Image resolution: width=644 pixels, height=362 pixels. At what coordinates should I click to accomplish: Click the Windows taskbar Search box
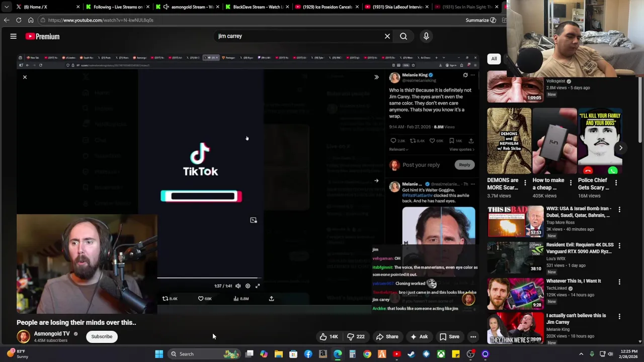click(x=205, y=354)
